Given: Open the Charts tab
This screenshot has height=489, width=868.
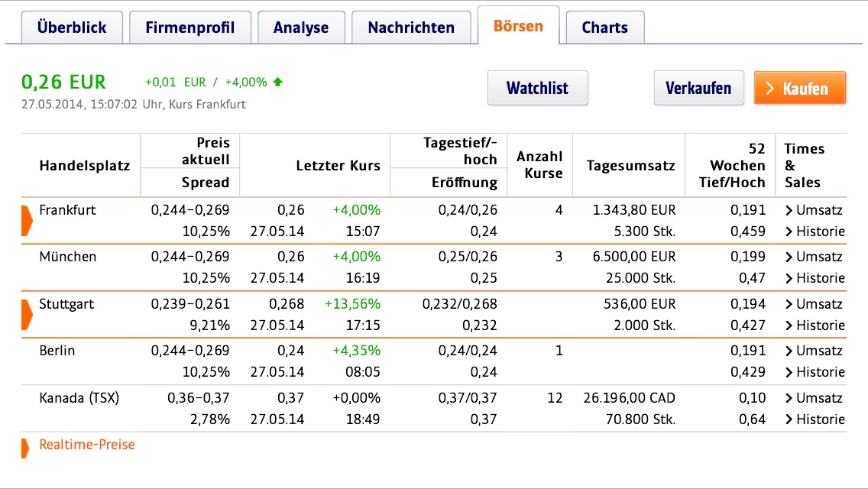Looking at the screenshot, I should point(605,28).
